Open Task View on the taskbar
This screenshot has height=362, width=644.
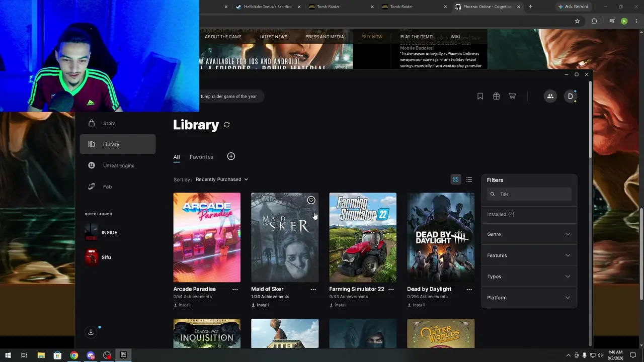click(x=24, y=355)
